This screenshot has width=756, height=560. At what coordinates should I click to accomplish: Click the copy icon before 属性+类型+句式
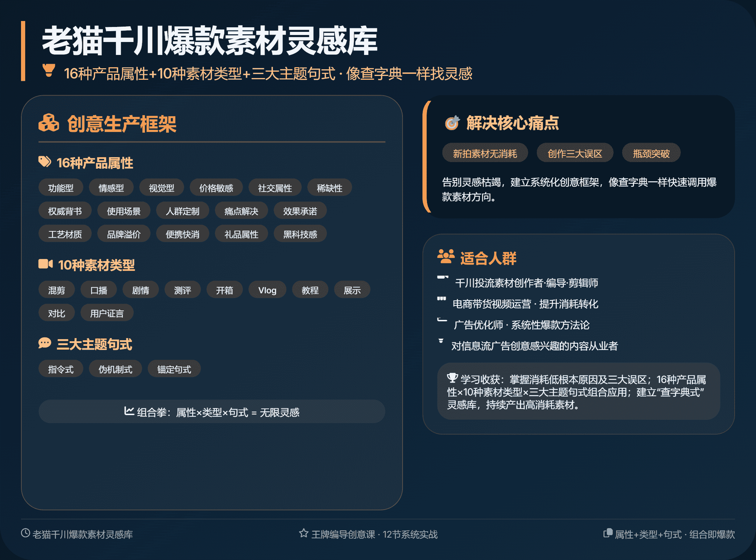point(608,533)
